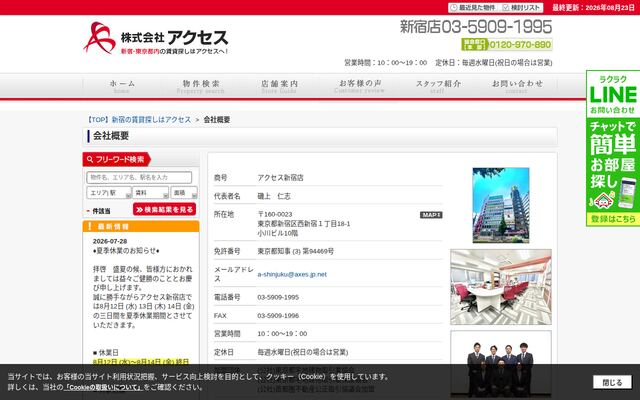Open お問い合わせ contact menu
This screenshot has width=640, height=400.
(x=517, y=86)
